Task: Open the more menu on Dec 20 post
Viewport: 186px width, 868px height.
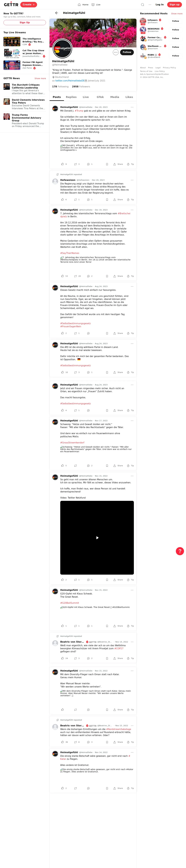Action: coord(132,107)
